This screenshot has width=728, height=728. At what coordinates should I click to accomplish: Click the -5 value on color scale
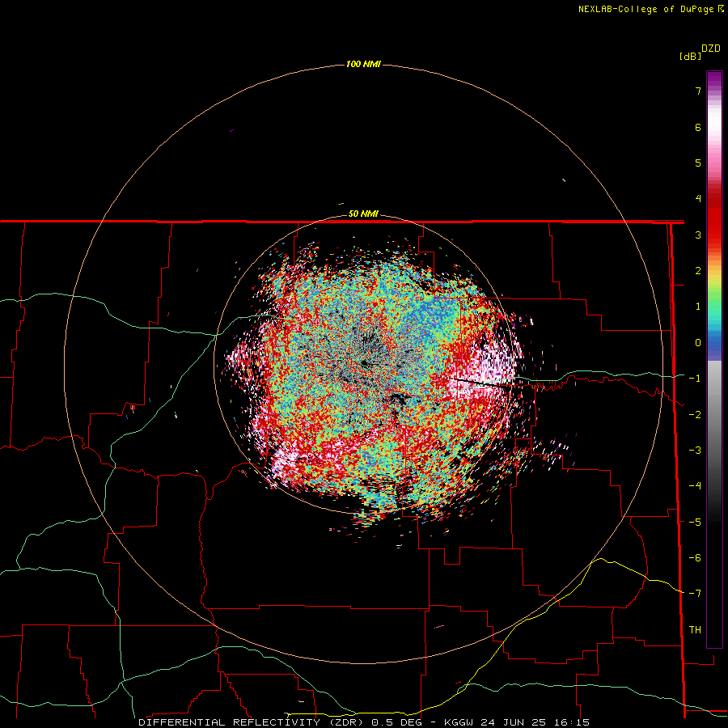695,523
